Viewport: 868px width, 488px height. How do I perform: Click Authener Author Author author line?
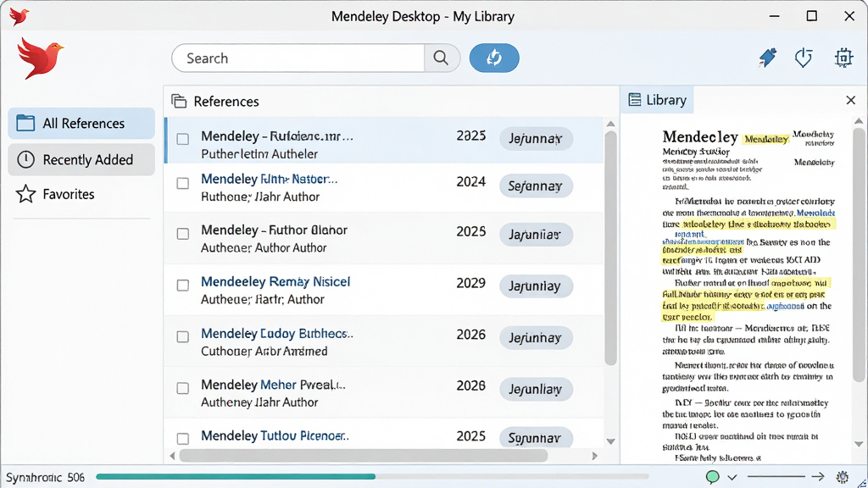coord(264,248)
